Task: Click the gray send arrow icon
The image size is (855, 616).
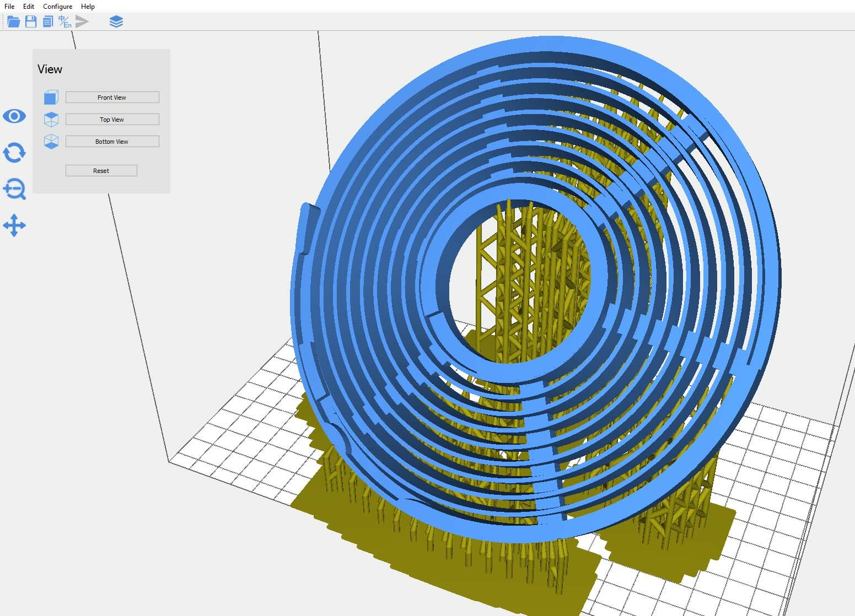Action: (x=82, y=21)
